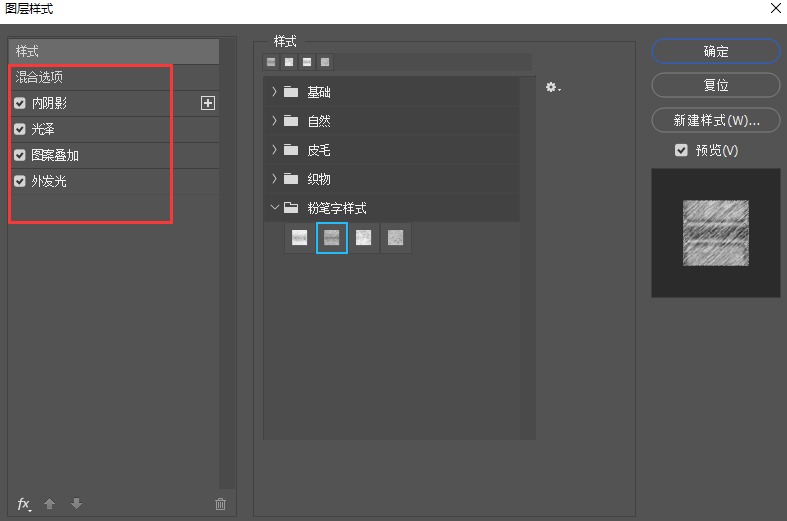Click 基础 folder icon
The width and height of the screenshot is (787, 521).
point(291,92)
